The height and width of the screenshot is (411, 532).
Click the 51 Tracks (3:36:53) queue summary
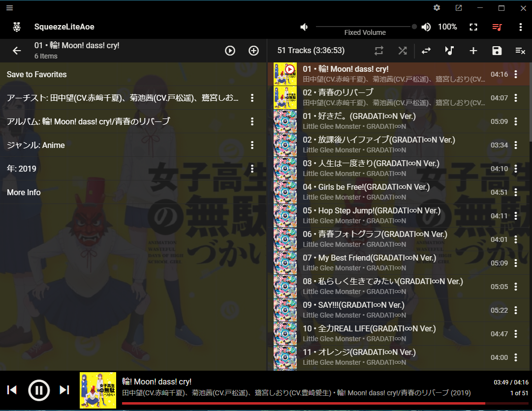coord(311,51)
